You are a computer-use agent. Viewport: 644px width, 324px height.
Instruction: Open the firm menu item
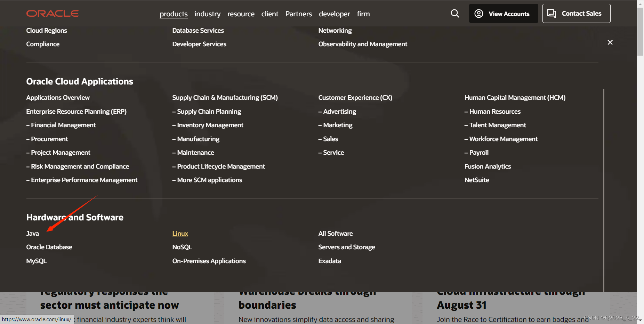tap(363, 14)
